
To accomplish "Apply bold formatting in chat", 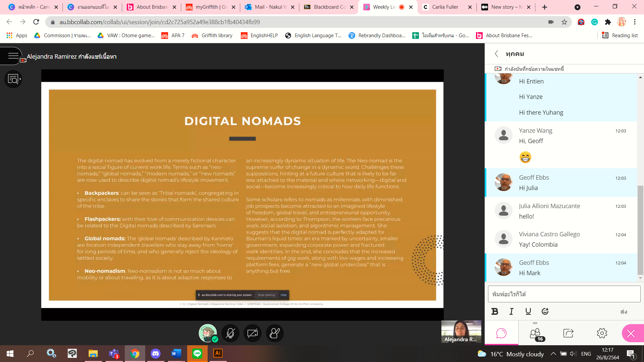I will [x=495, y=311].
